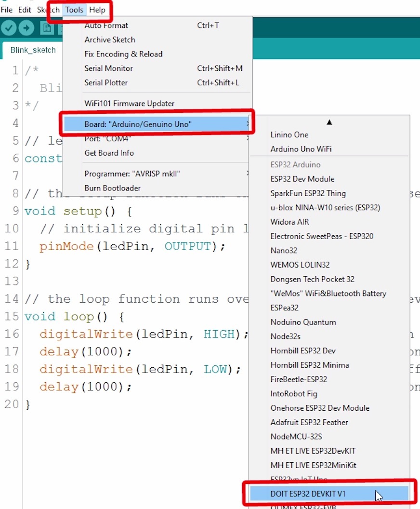This screenshot has width=420, height=509.
Task: Select WEMOS LOLIN32 board
Action: click(329, 265)
